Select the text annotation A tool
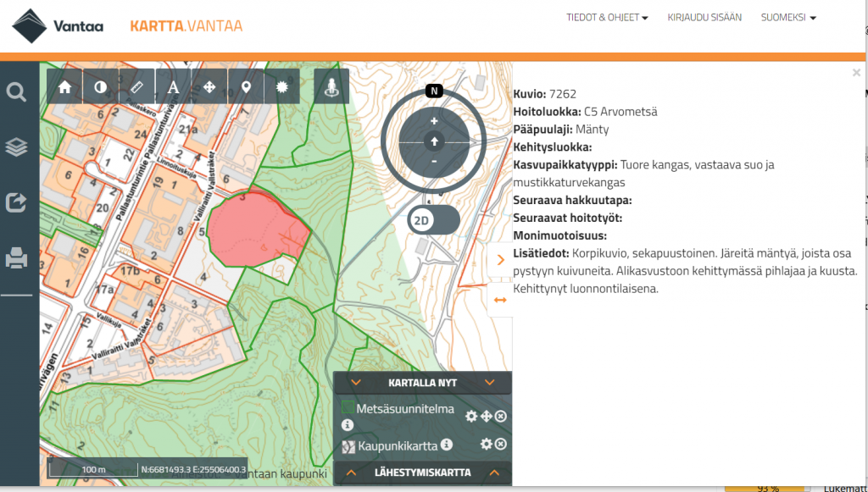 pyautogui.click(x=173, y=86)
